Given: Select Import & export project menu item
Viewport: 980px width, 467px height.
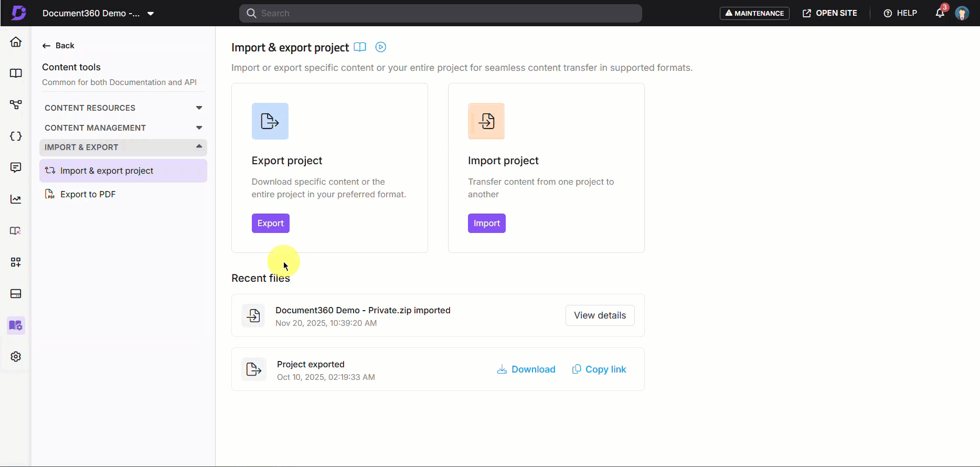Looking at the screenshot, I should [x=106, y=171].
